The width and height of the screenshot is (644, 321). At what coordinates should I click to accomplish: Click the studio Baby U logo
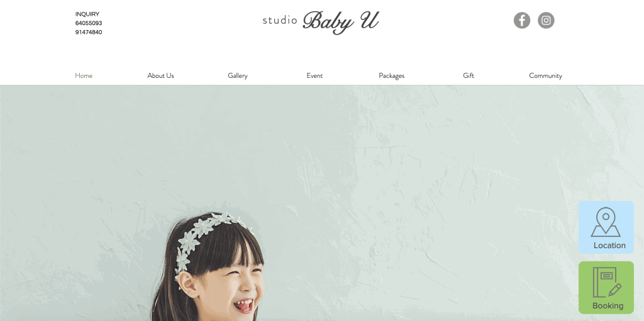point(320,22)
